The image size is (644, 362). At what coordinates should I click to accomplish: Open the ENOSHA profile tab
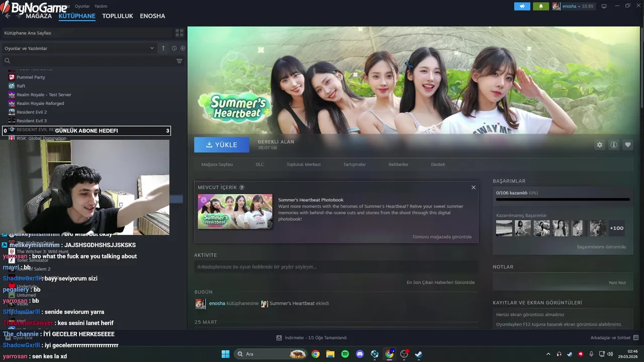click(152, 16)
